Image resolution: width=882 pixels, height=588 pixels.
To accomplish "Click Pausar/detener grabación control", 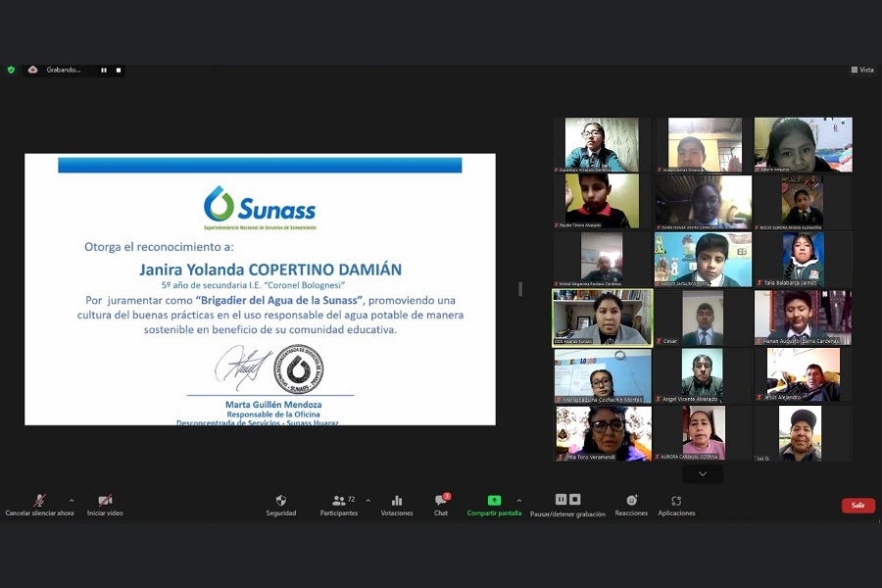I will (567, 505).
